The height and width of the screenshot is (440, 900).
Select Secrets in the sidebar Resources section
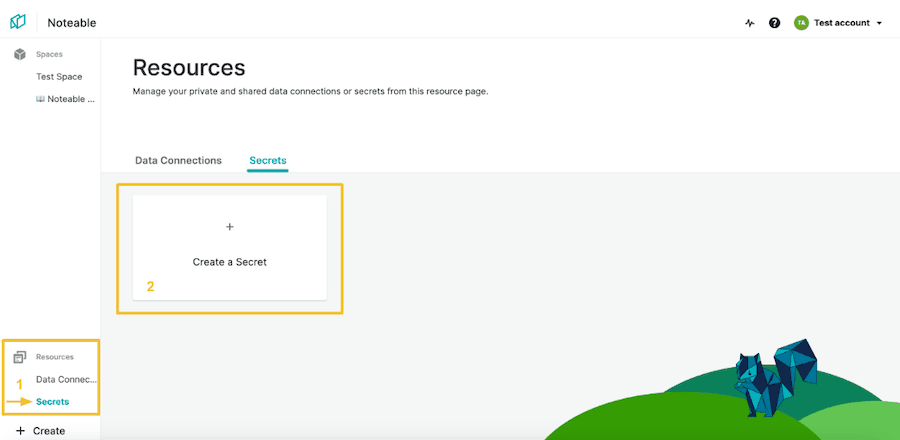click(52, 402)
